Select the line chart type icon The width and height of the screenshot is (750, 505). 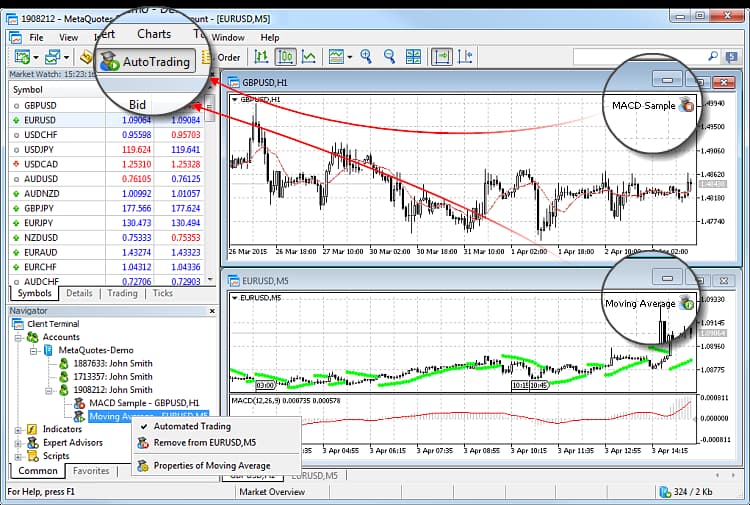coord(309,57)
